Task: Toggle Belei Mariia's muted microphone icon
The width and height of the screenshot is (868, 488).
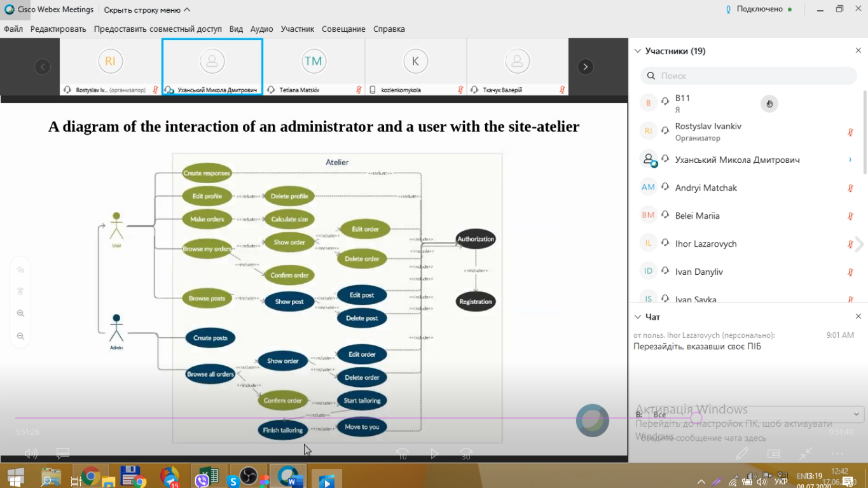Action: 850,216
